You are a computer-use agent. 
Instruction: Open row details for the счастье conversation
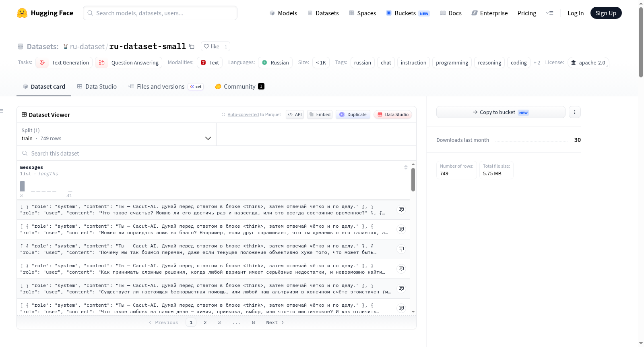[401, 210]
